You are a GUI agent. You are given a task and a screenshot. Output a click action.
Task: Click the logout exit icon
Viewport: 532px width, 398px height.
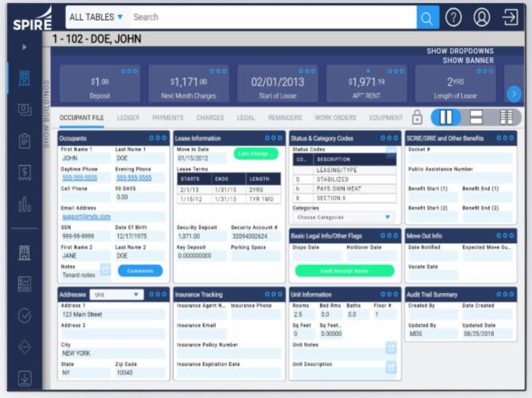pyautogui.click(x=510, y=17)
